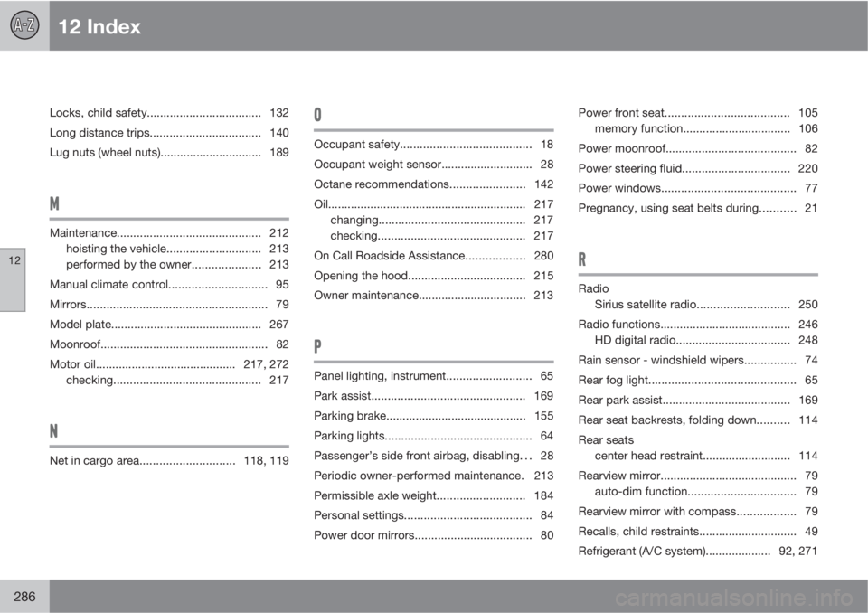Select 'Long distance trips' entry

pyautogui.click(x=169, y=133)
